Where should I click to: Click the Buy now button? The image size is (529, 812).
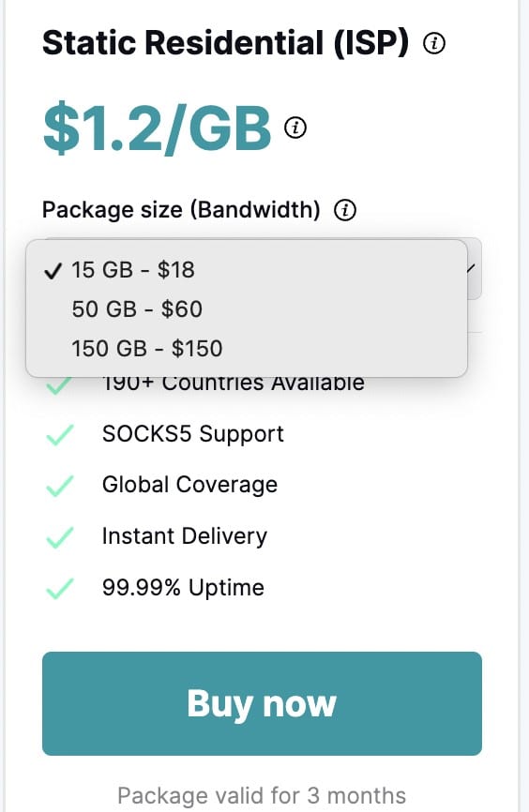pos(263,703)
